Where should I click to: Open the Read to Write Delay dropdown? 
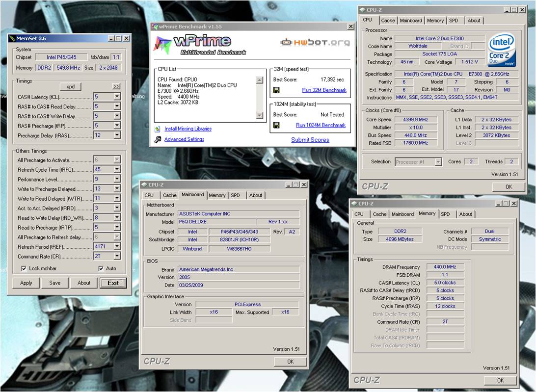(x=117, y=217)
